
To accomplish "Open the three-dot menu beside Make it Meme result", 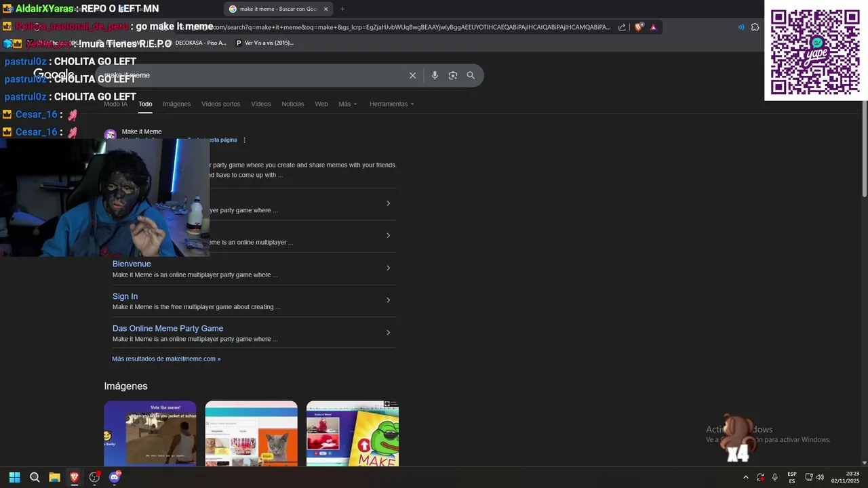I will pos(244,140).
